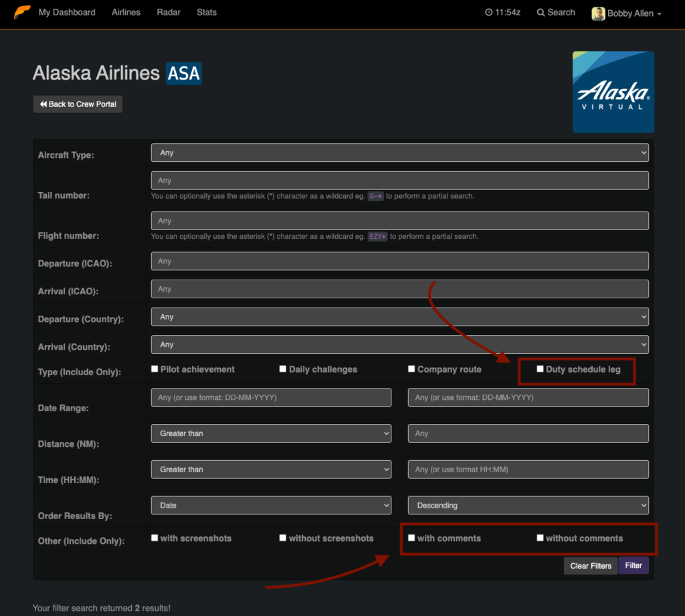Click the Alaska Virtual airline logo
This screenshot has height=616, width=685.
(x=613, y=92)
